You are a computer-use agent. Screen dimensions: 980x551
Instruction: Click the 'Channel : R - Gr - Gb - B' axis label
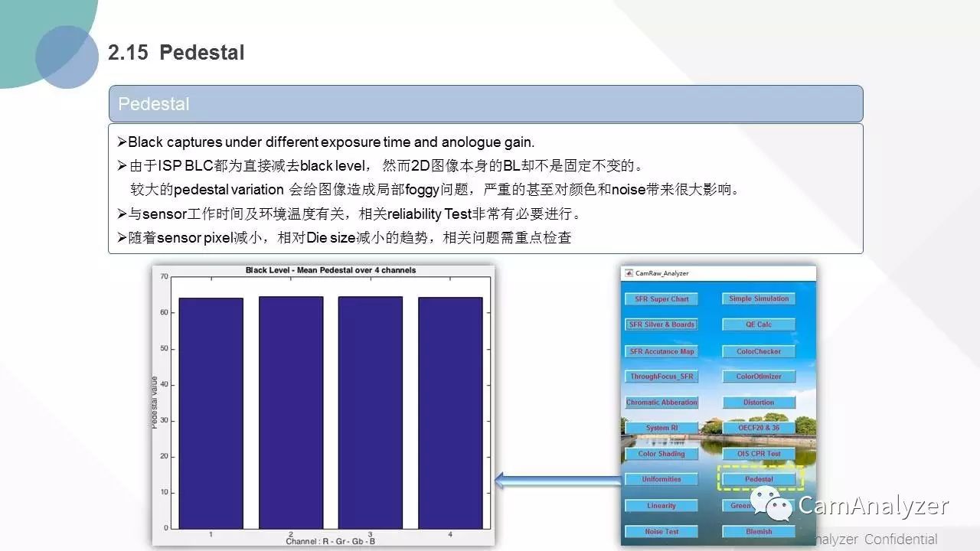coord(331,541)
